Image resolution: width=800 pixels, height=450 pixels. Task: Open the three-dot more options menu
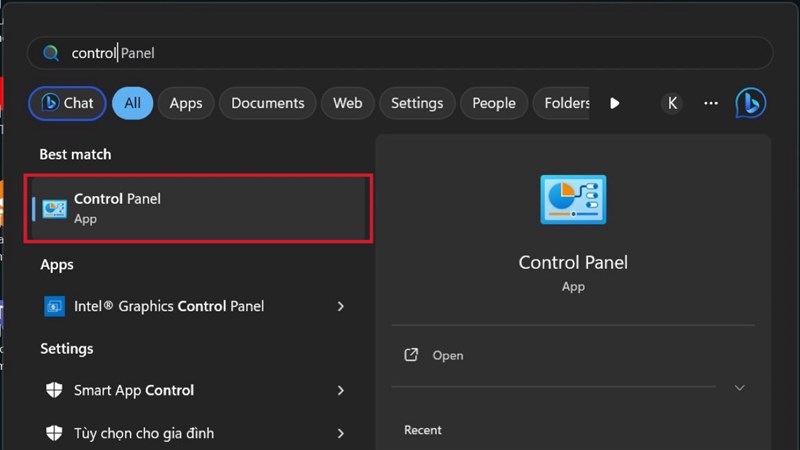point(711,103)
